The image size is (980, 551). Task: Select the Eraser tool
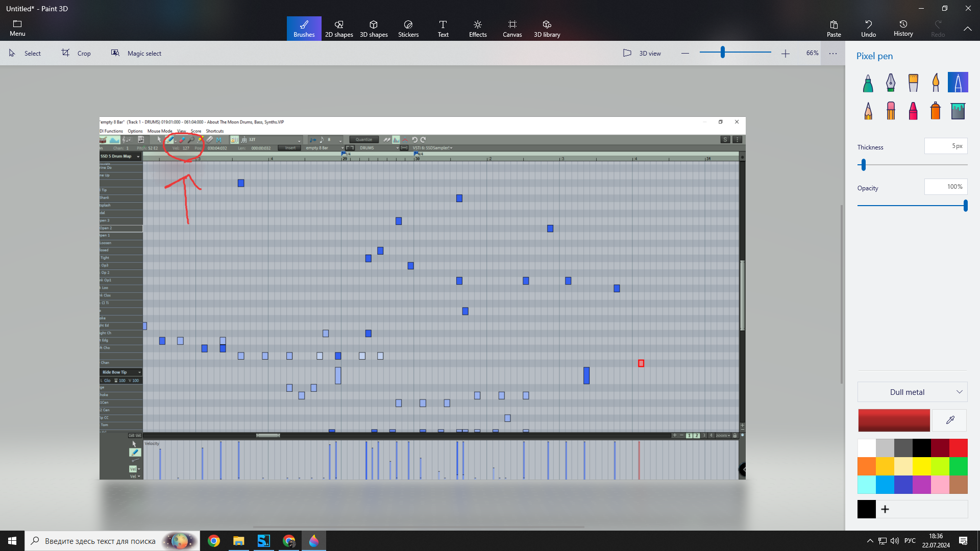(891, 111)
